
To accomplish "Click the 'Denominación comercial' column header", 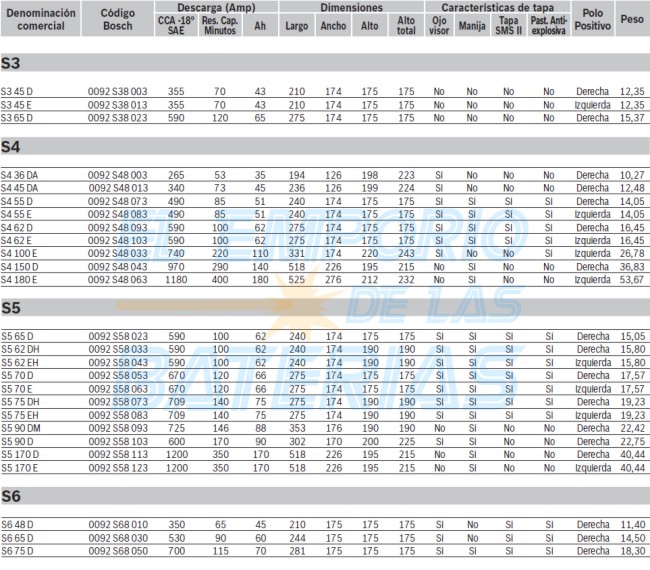I will pos(41,19).
